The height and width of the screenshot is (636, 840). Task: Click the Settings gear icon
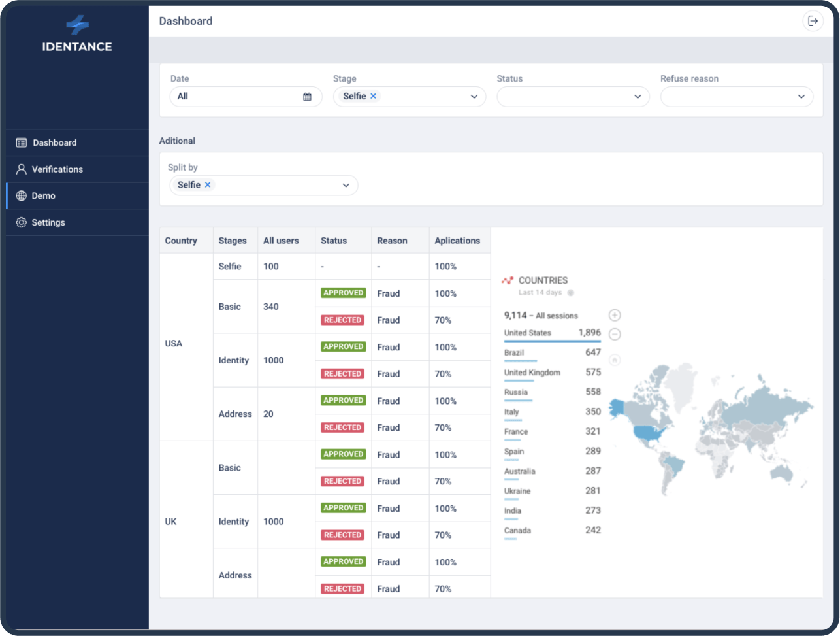pyautogui.click(x=22, y=222)
